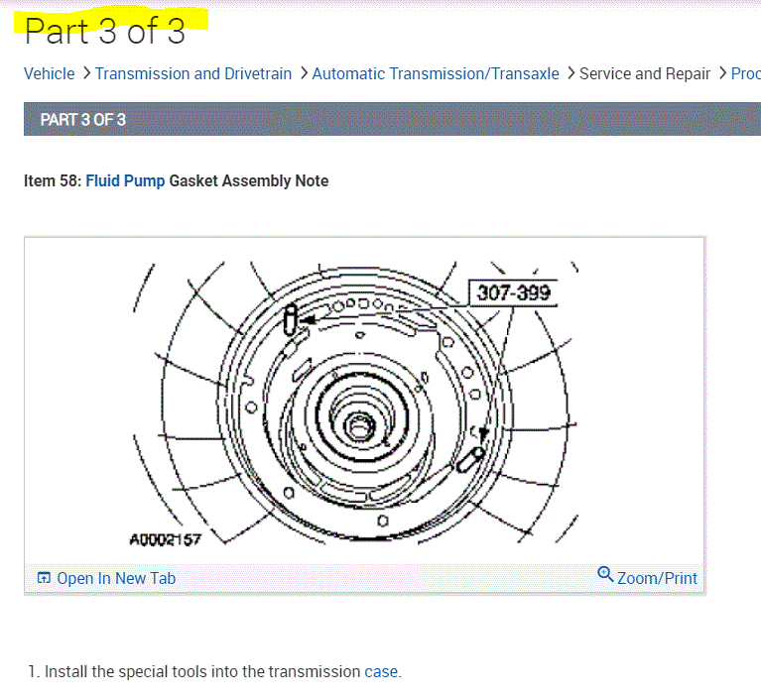Click the chevron after Vehicle breadcrumb

coord(86,73)
